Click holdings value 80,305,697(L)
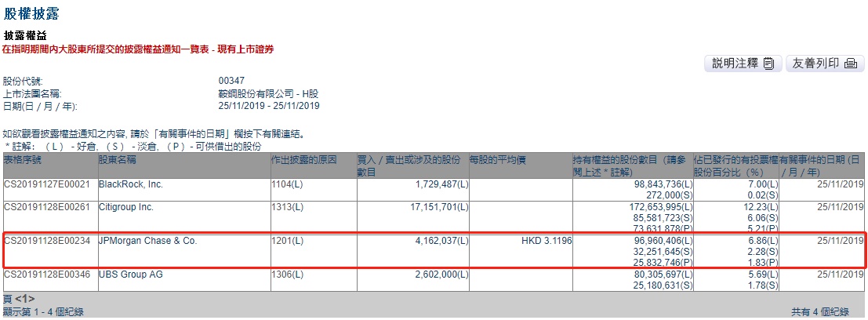 tap(663, 274)
